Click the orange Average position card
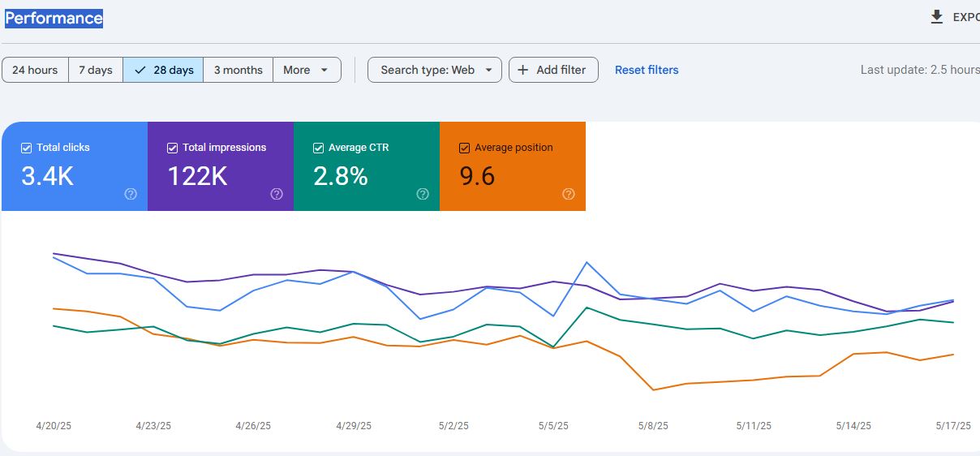 click(512, 166)
